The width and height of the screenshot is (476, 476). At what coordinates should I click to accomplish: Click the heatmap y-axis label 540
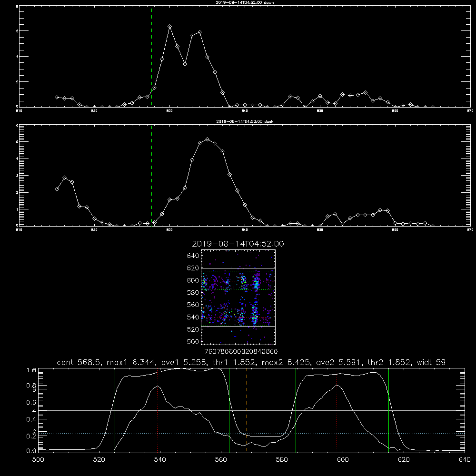point(193,317)
